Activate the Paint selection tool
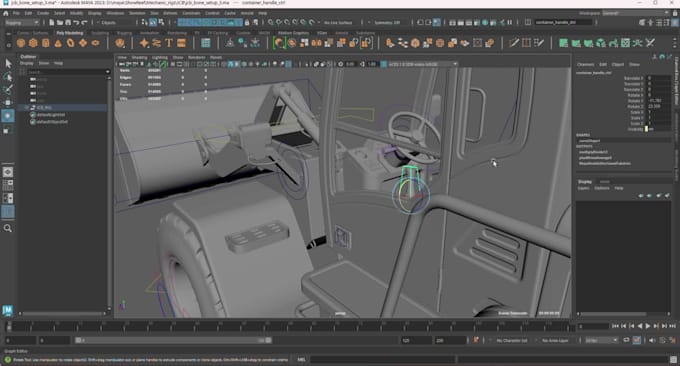 pos(8,90)
